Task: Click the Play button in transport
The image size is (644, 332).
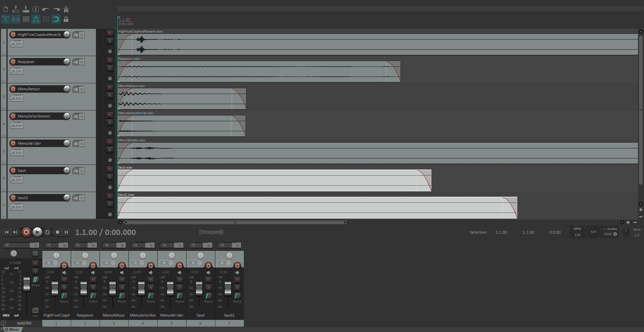Action: click(37, 232)
